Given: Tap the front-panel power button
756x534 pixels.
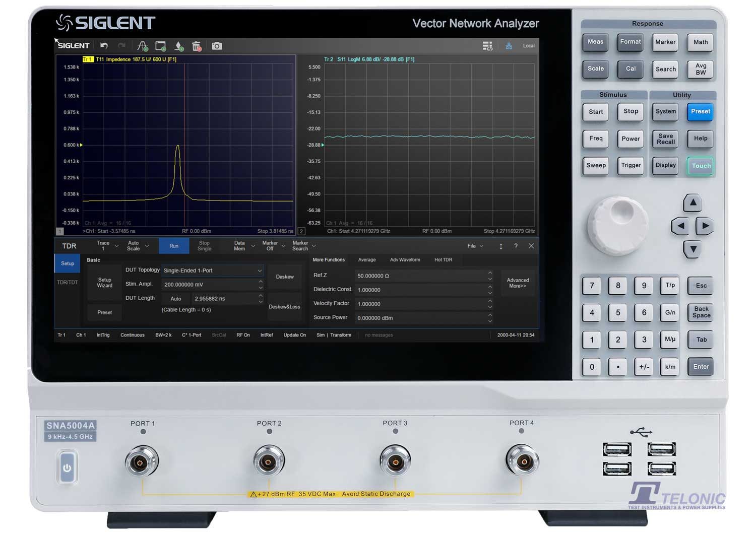Looking at the screenshot, I should [x=67, y=468].
